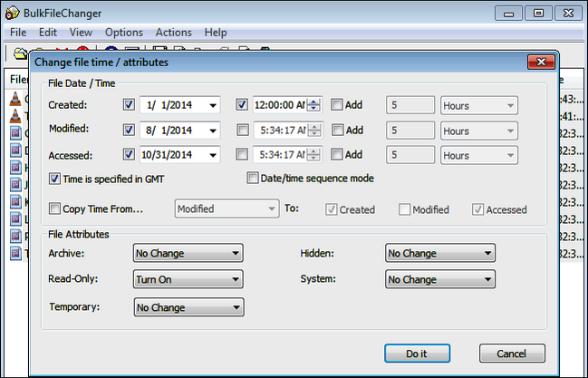Tick the Add checkbox in Accessed row

(337, 155)
